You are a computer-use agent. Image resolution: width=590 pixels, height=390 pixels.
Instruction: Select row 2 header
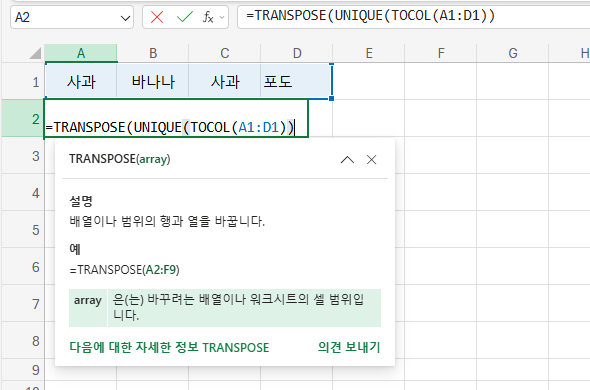(x=23, y=119)
